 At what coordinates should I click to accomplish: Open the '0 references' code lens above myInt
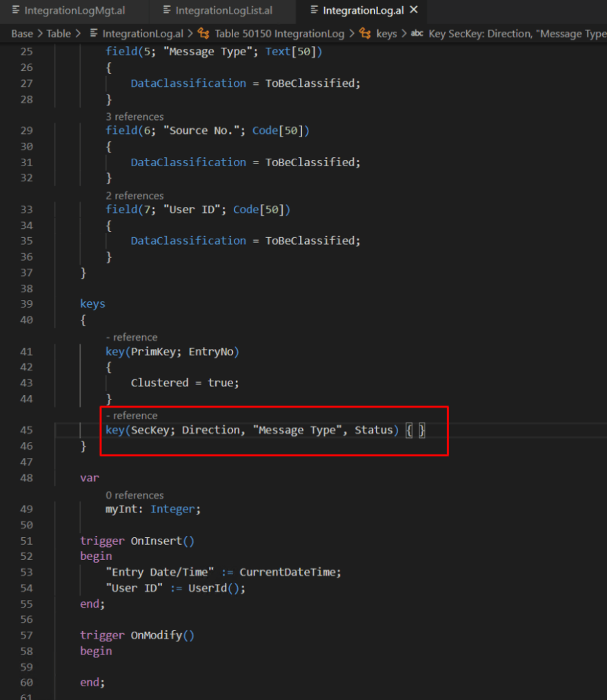[135, 496]
